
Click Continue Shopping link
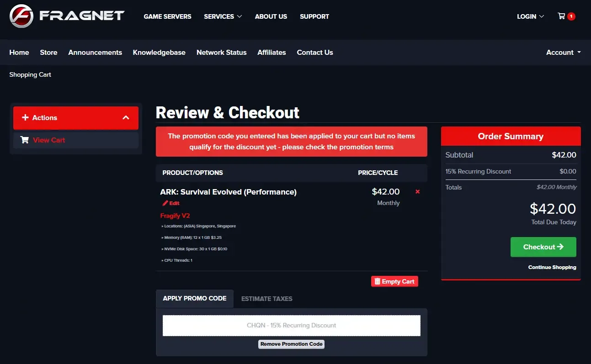[x=552, y=267]
